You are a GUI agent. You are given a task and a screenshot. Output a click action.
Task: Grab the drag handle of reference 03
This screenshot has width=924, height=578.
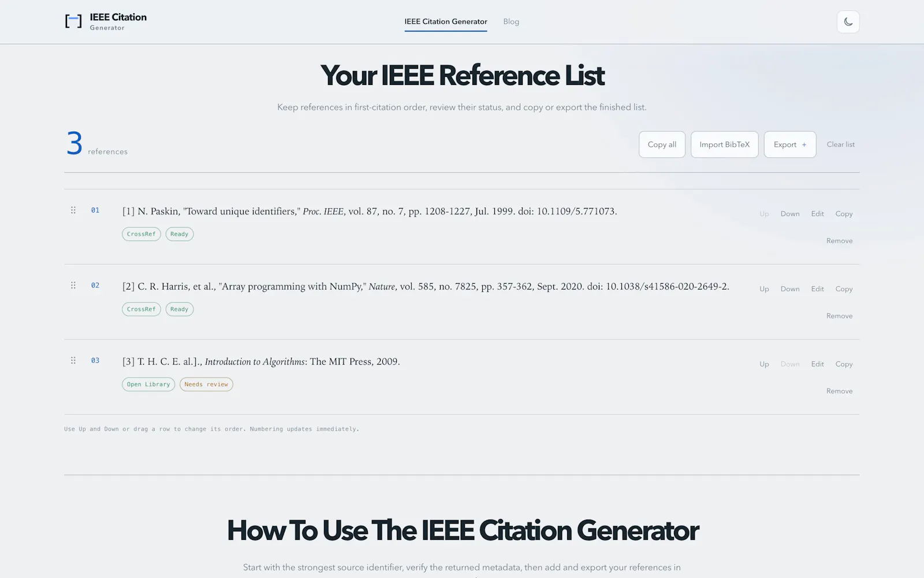(x=73, y=360)
